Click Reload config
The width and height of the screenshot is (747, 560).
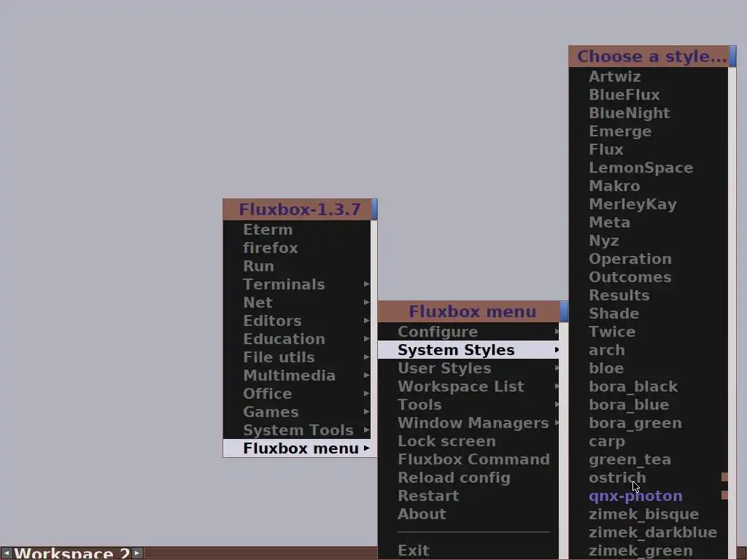click(468, 478)
